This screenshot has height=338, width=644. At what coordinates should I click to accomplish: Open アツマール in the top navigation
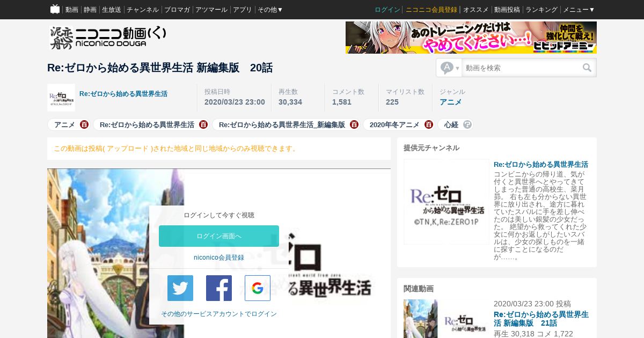[211, 10]
